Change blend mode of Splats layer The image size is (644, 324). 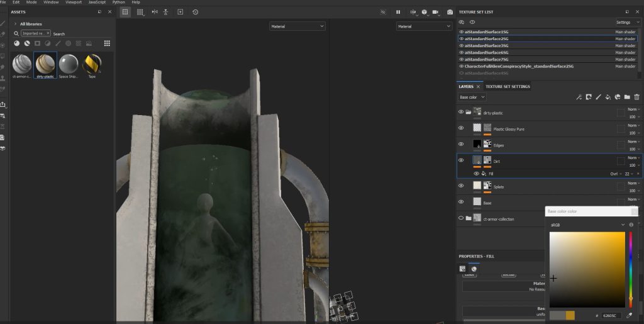[634, 183]
